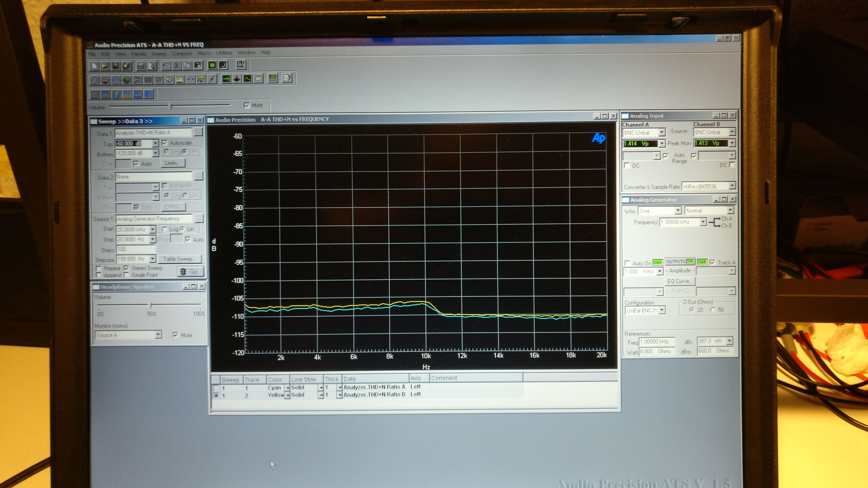Toggle the Stereo Sweep checkbox
The width and height of the screenshot is (868, 488).
tap(127, 268)
